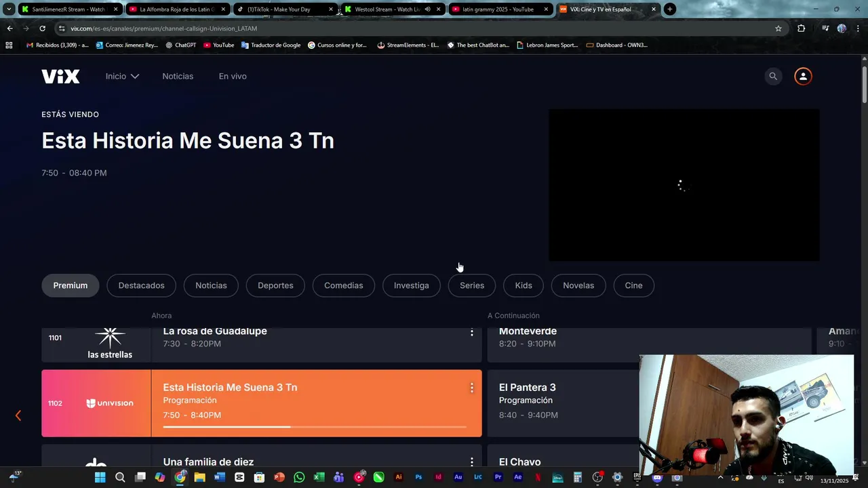This screenshot has width=868, height=488.
Task: Switch to La Alfombra Roja YouTube tab
Action: click(176, 9)
